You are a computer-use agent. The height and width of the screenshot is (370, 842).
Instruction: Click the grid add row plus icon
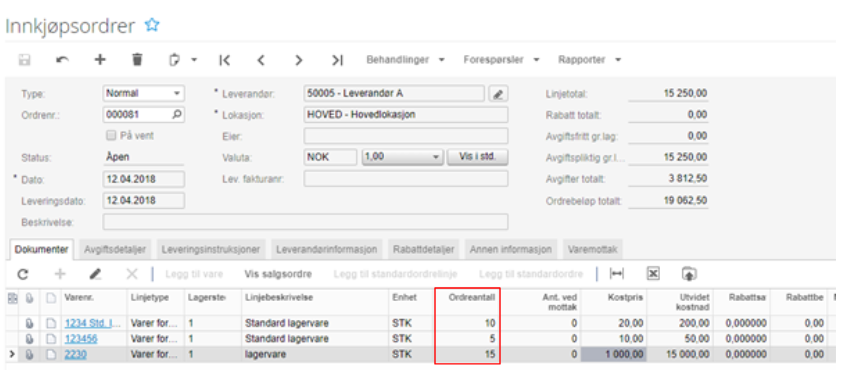pyautogui.click(x=60, y=274)
